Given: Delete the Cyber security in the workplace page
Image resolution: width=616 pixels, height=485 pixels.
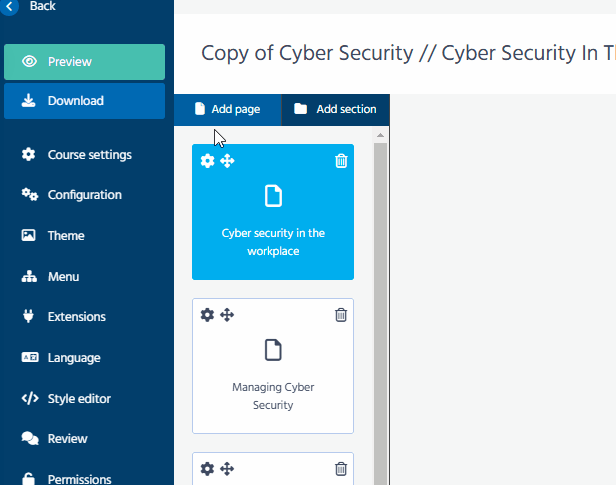Looking at the screenshot, I should click(341, 161).
